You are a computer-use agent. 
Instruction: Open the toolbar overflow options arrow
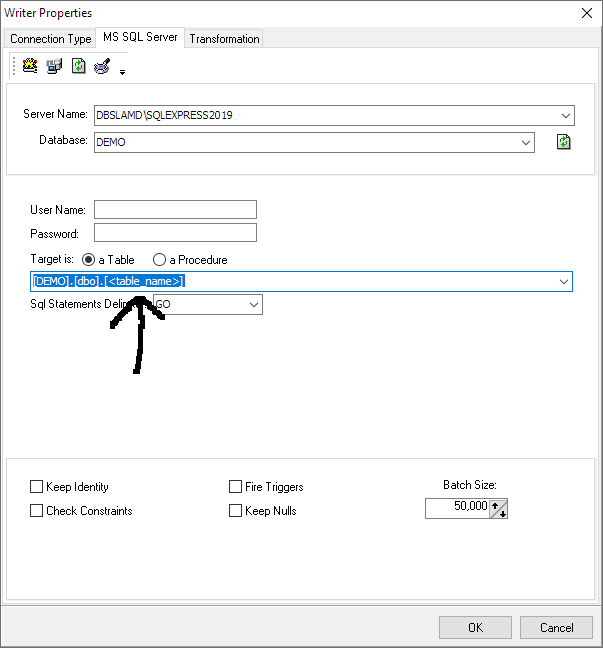click(x=122, y=72)
